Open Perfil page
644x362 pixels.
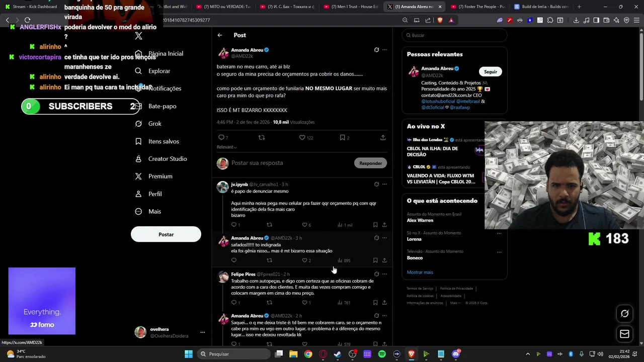(x=155, y=194)
